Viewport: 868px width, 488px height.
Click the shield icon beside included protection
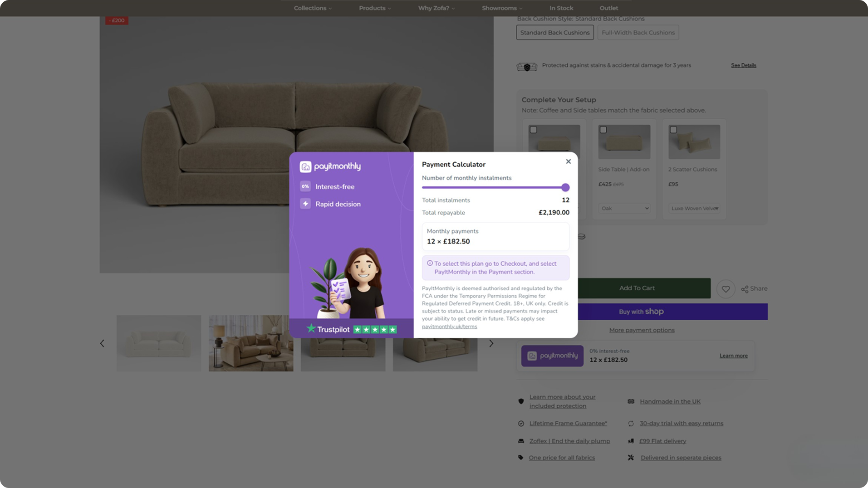521,401
